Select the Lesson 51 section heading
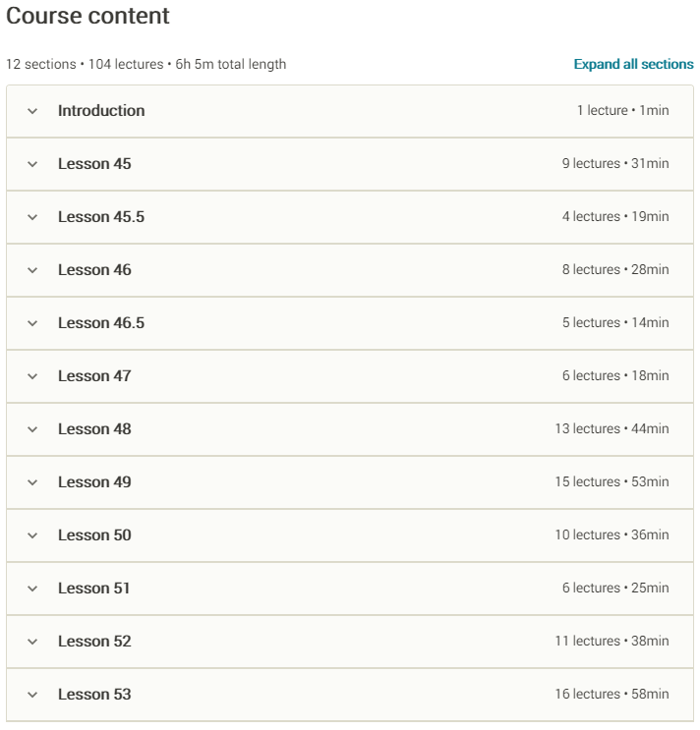This screenshot has width=700, height=730. [x=94, y=589]
